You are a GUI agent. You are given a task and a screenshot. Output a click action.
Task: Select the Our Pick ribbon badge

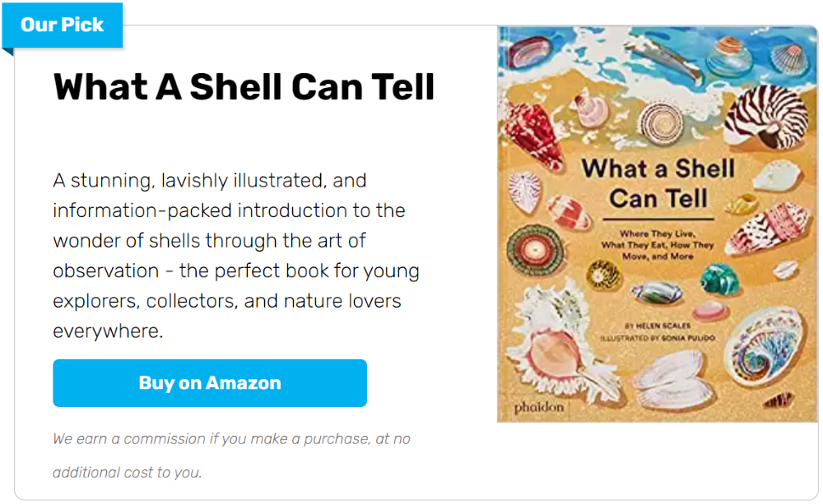pos(63,25)
